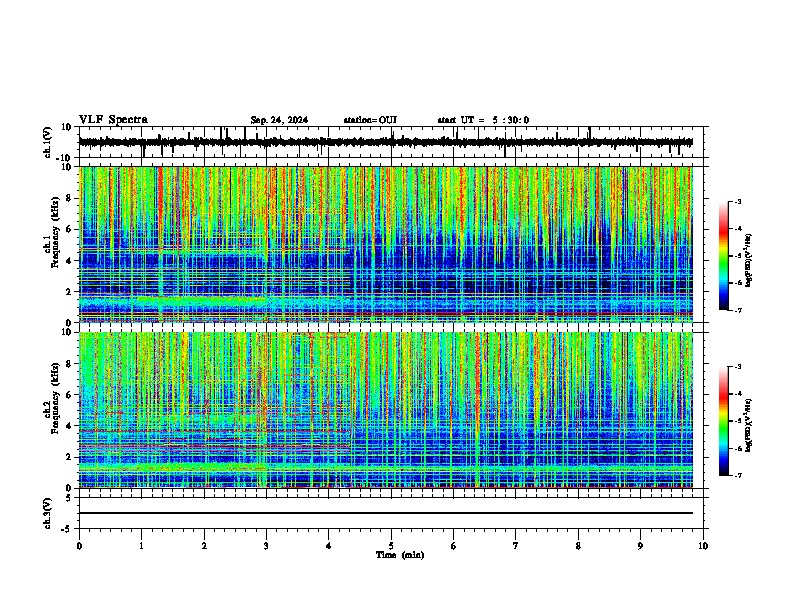Click the 'ch.1(V)' waveform axis label
The width and height of the screenshot is (792, 612).
point(48,142)
